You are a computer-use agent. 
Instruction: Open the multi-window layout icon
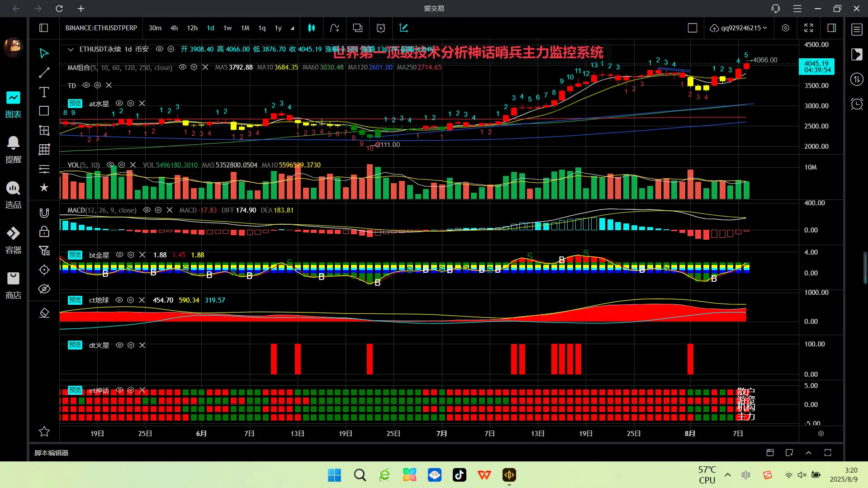(x=357, y=28)
